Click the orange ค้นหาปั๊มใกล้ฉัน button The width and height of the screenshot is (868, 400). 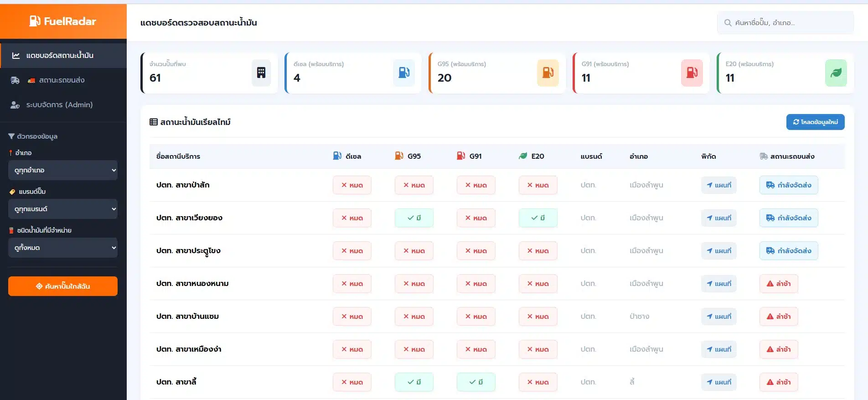63,286
